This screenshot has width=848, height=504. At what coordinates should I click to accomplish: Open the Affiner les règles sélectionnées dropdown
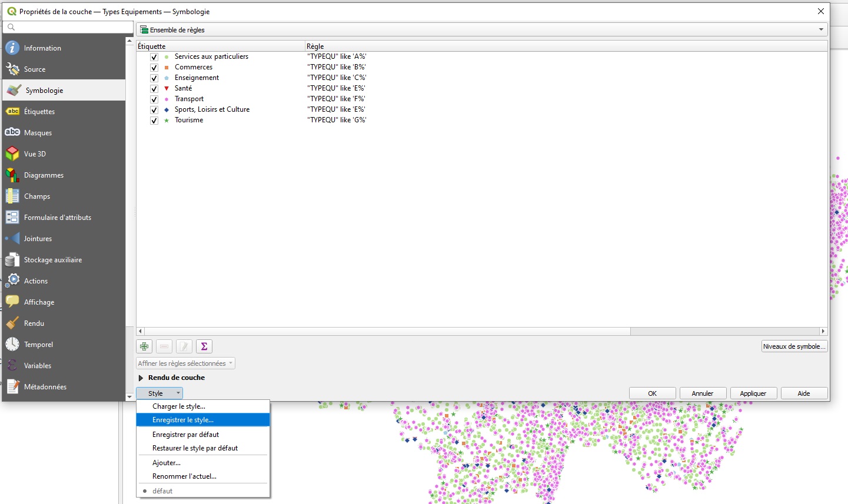pyautogui.click(x=185, y=363)
